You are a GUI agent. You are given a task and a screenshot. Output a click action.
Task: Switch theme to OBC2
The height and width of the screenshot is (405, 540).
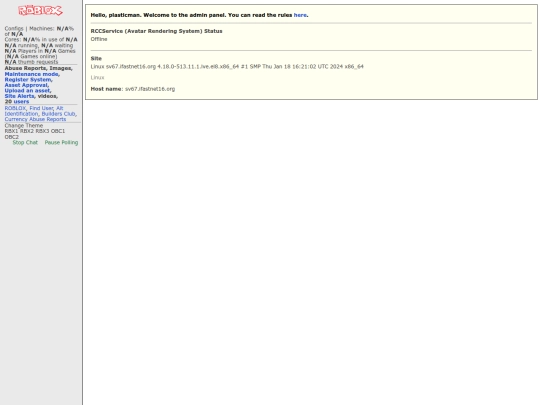(12, 137)
